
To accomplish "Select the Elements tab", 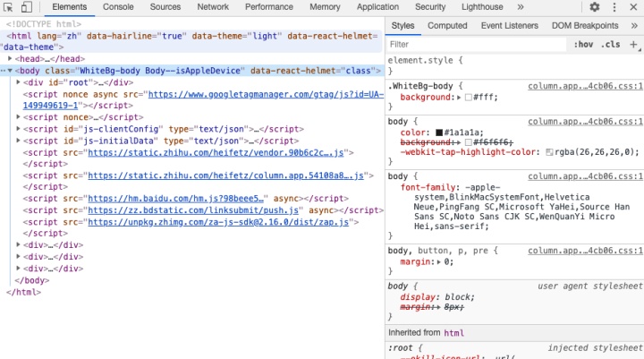I will [70, 7].
